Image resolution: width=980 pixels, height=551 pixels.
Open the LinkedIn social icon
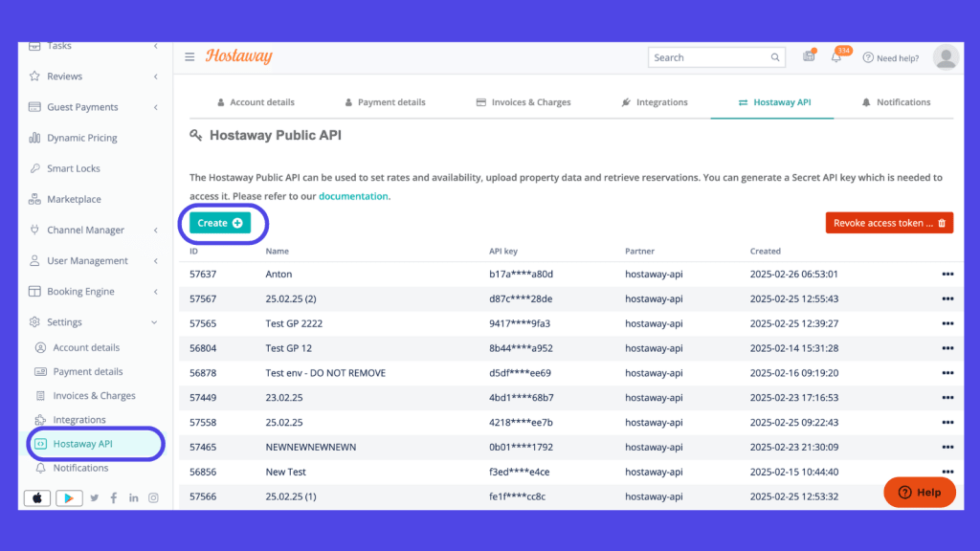coord(134,497)
